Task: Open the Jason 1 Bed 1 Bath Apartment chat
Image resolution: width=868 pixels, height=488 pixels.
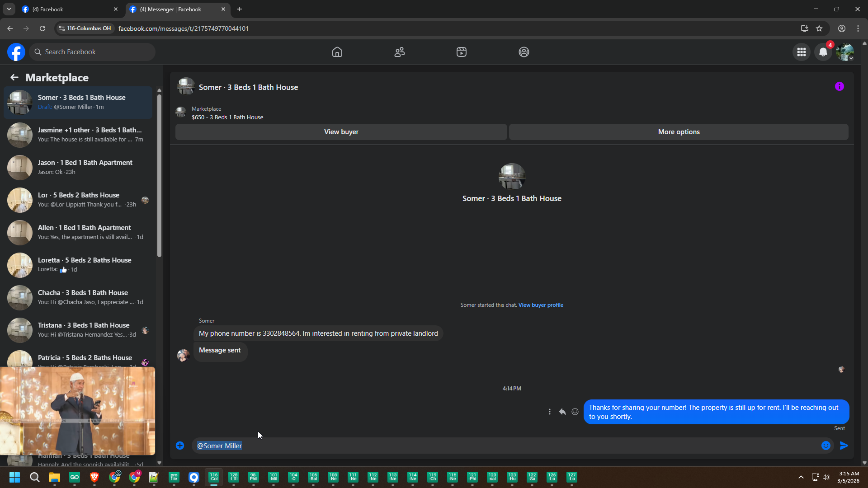Action: (78, 167)
